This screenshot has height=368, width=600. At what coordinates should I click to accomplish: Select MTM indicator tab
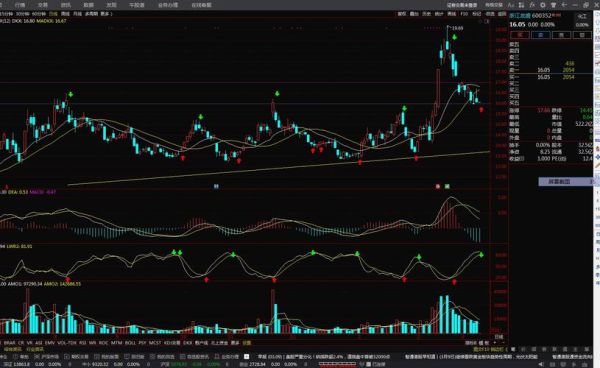click(x=116, y=343)
